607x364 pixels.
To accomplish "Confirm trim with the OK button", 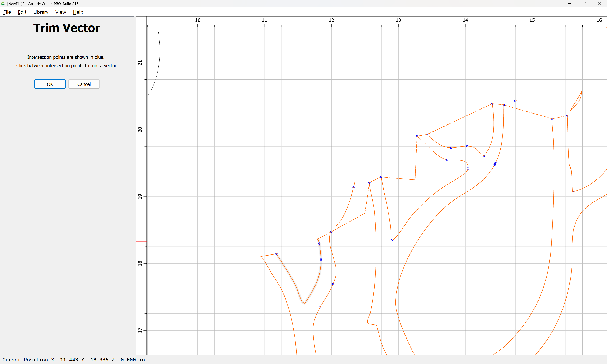I will click(x=50, y=84).
